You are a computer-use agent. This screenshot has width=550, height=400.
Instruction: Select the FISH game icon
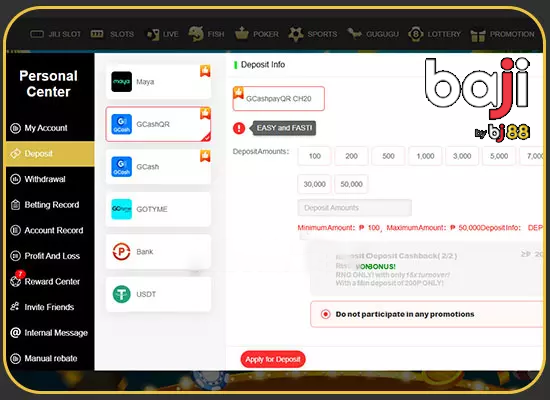pyautogui.click(x=196, y=34)
